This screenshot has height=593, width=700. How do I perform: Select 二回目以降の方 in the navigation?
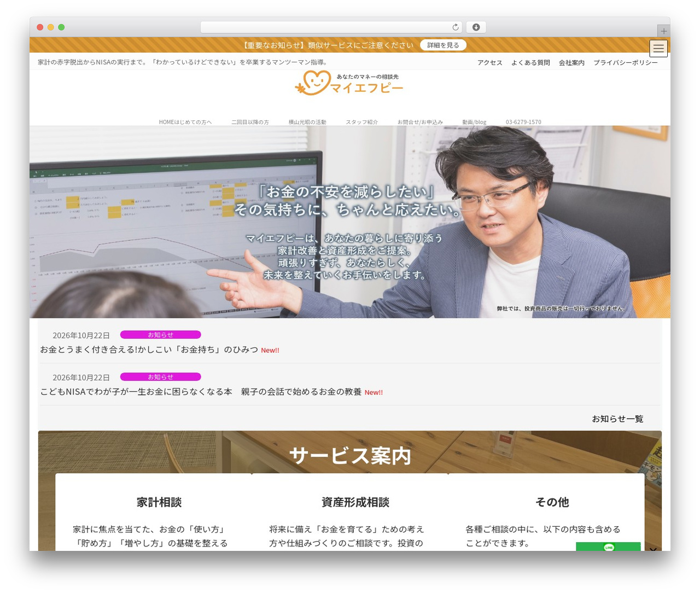coord(250,122)
